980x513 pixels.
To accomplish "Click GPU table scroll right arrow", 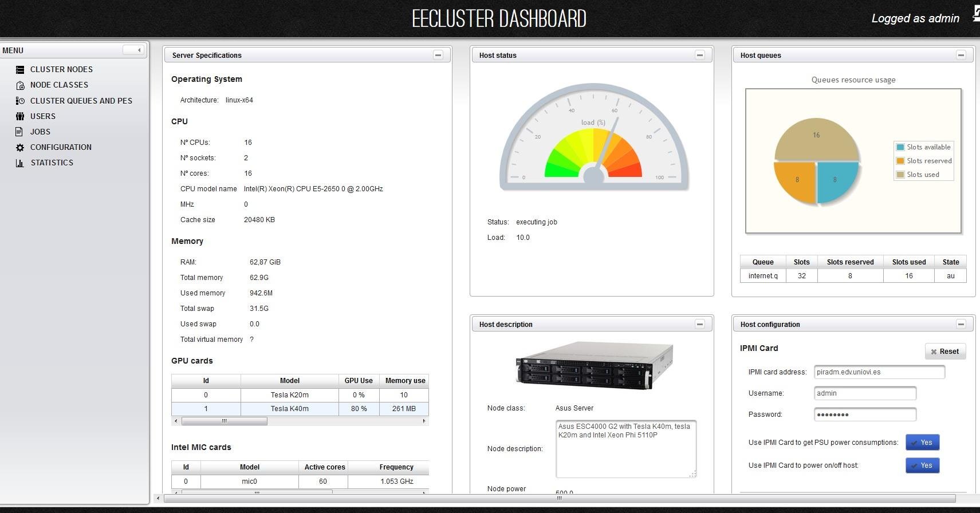I will coord(424,421).
